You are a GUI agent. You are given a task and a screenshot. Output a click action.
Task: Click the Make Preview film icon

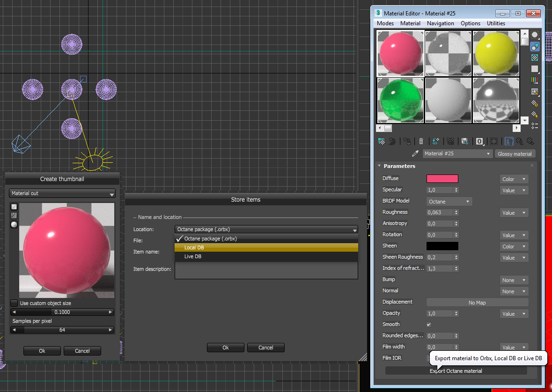[535, 92]
